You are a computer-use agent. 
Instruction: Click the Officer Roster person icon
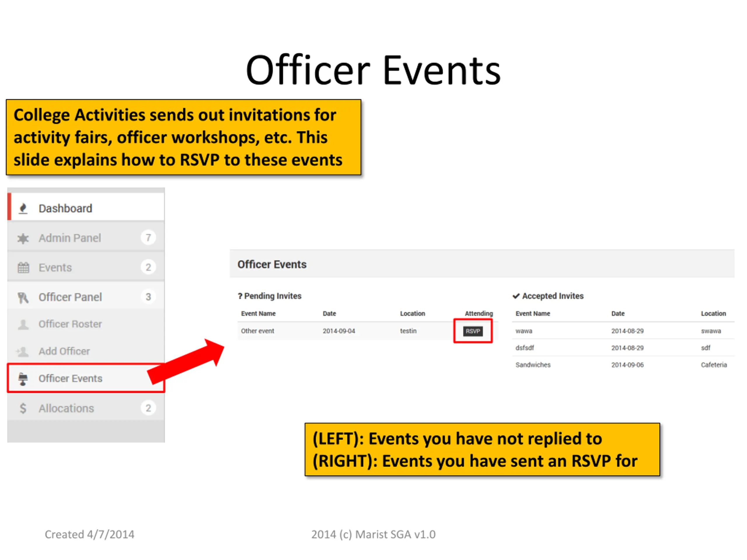tap(23, 324)
